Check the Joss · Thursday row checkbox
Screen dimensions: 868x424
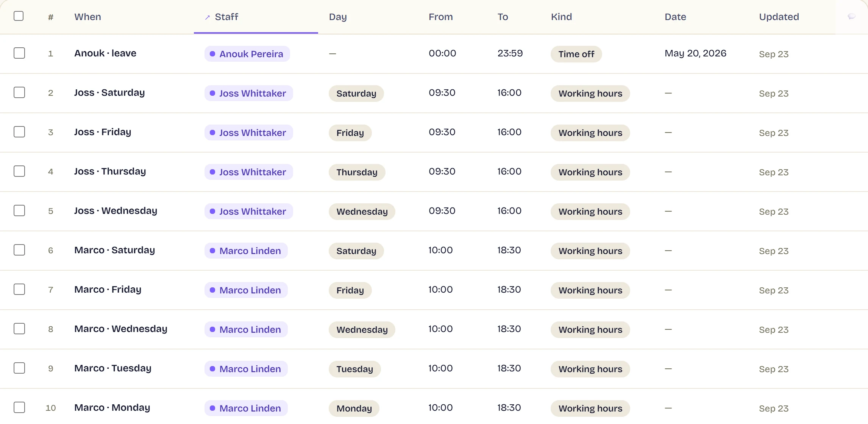[19, 171]
